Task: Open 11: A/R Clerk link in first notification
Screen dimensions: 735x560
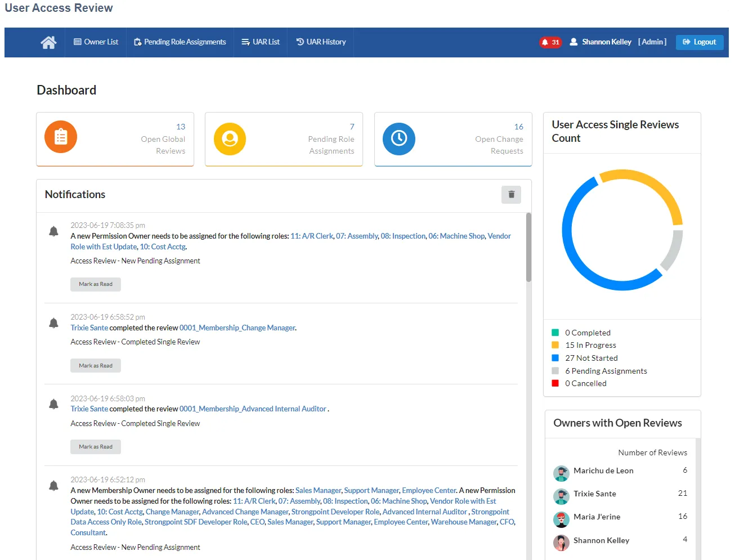Action: click(312, 236)
